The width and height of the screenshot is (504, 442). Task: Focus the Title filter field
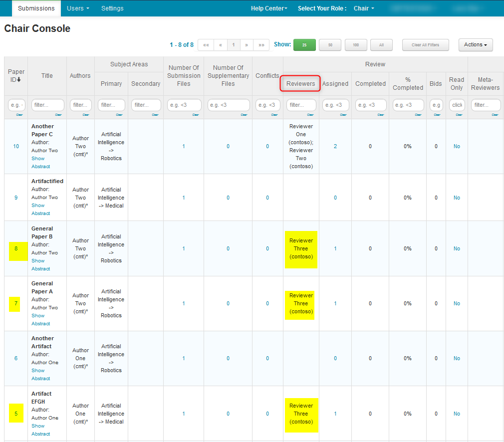[47, 105]
